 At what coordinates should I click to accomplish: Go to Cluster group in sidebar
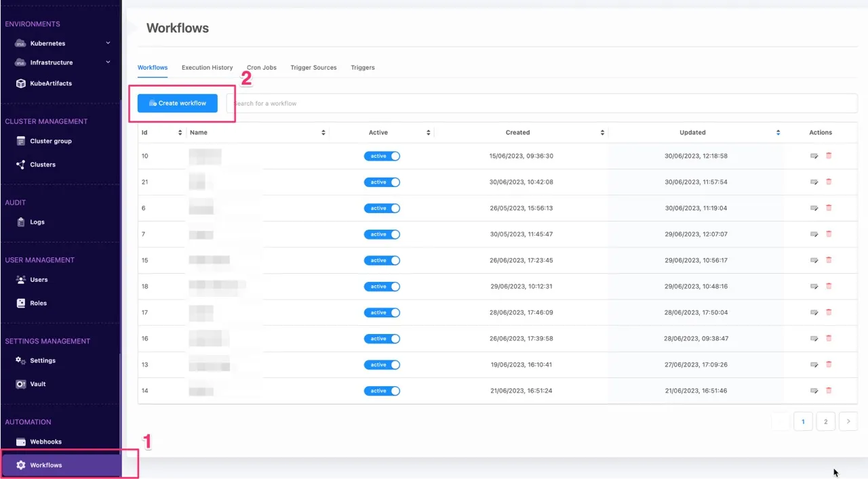(x=44, y=141)
